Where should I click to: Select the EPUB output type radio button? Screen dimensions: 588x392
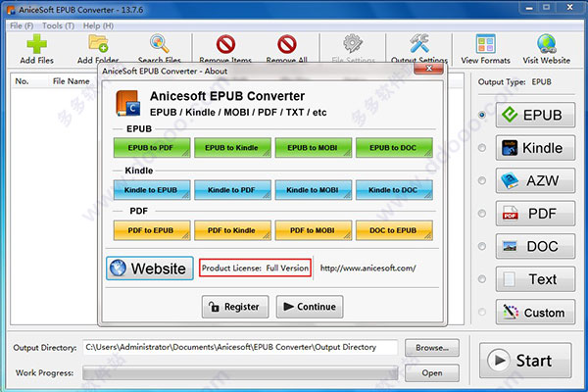(x=482, y=115)
